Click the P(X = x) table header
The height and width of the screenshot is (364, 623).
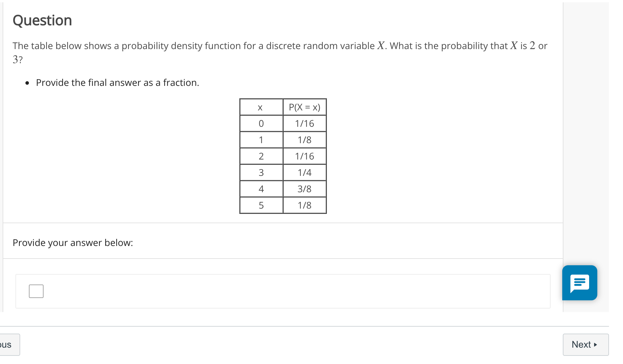click(x=304, y=107)
